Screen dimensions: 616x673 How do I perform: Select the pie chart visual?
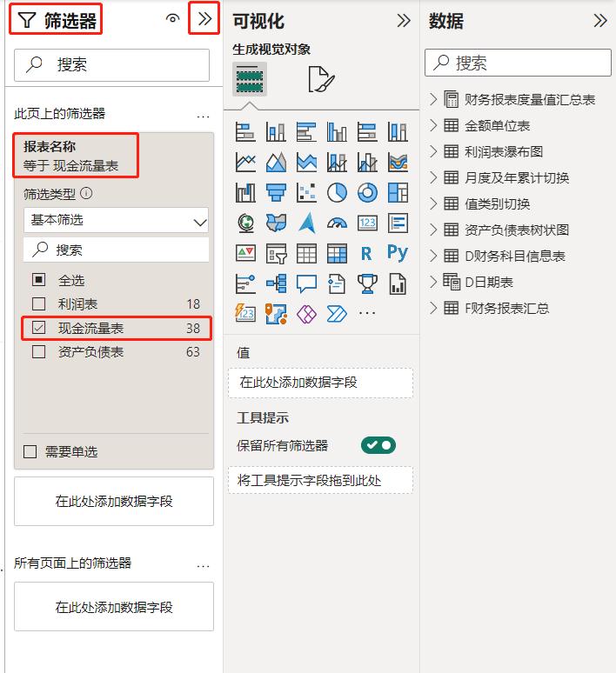click(x=337, y=193)
